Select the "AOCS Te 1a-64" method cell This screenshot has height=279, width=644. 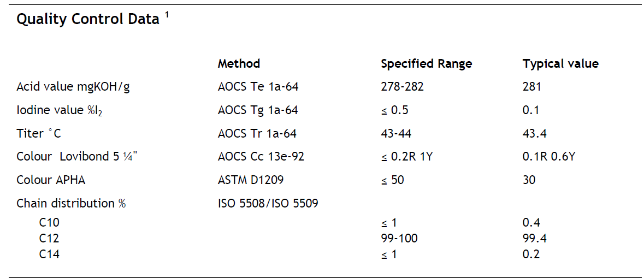[x=258, y=87]
